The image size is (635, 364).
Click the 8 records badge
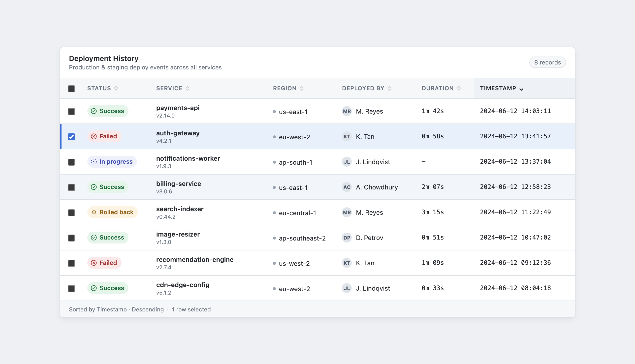click(547, 62)
